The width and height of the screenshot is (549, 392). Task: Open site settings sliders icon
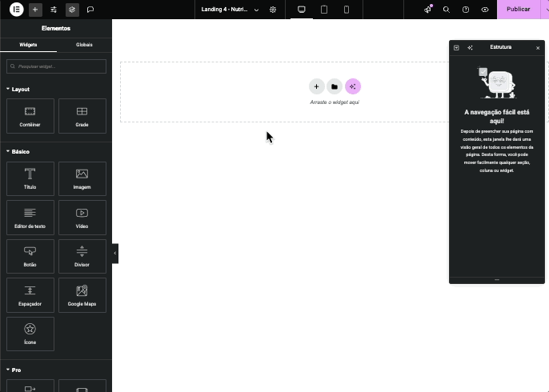[54, 10]
